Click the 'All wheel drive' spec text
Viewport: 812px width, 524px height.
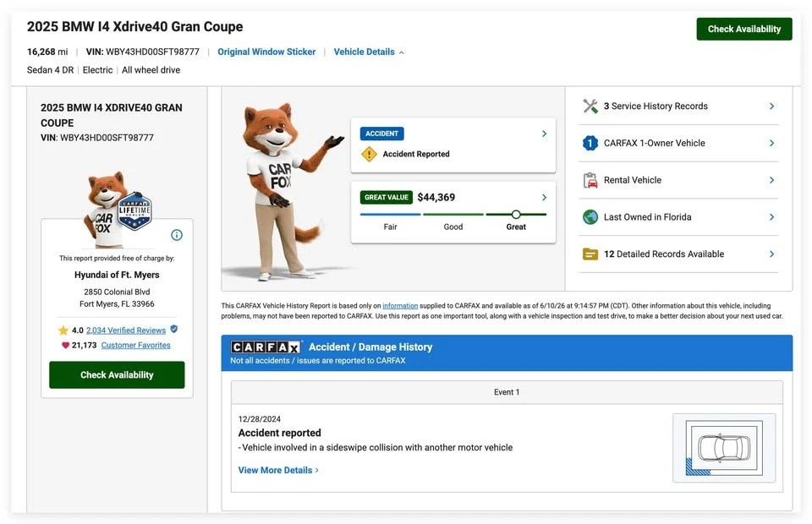click(x=151, y=70)
